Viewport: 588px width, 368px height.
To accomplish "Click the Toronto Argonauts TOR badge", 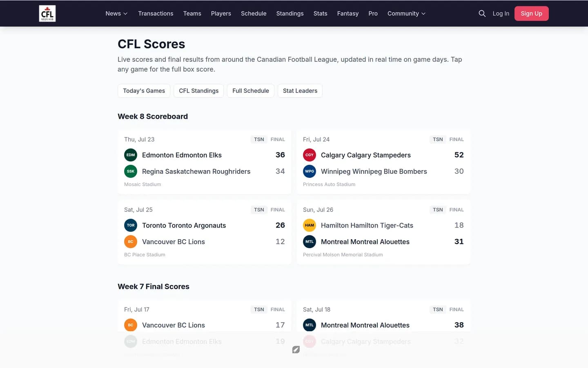I will (131, 225).
